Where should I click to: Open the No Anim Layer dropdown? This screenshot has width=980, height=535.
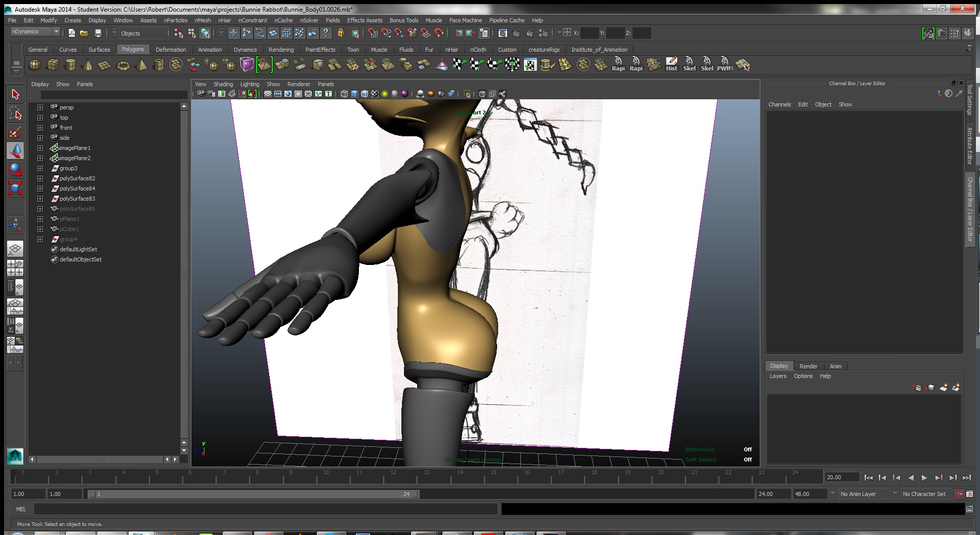(x=864, y=494)
